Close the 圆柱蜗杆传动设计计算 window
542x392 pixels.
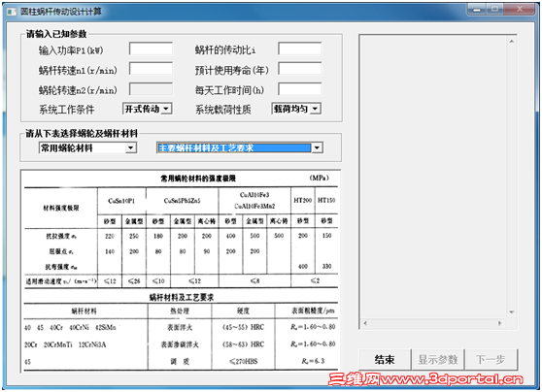tap(520, 10)
